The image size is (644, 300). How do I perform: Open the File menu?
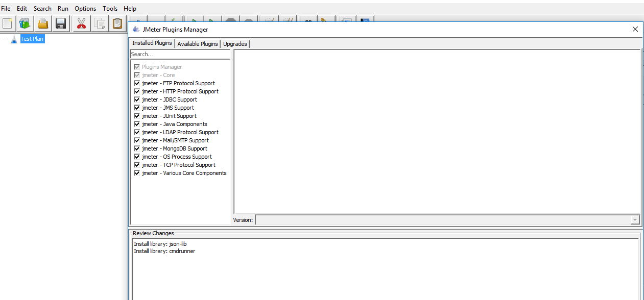click(6, 8)
